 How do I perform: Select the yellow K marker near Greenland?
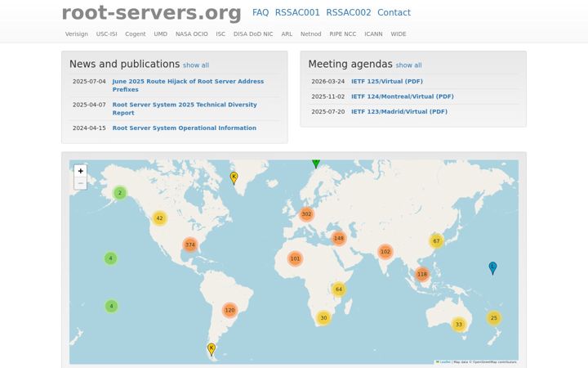pyautogui.click(x=234, y=178)
